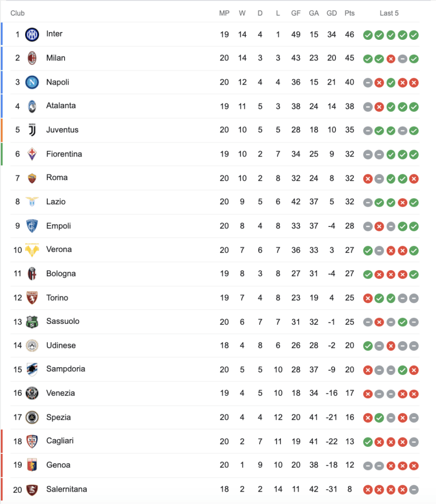Click the Milan club crest icon
Screen dimensions: 436x504
(32, 58)
